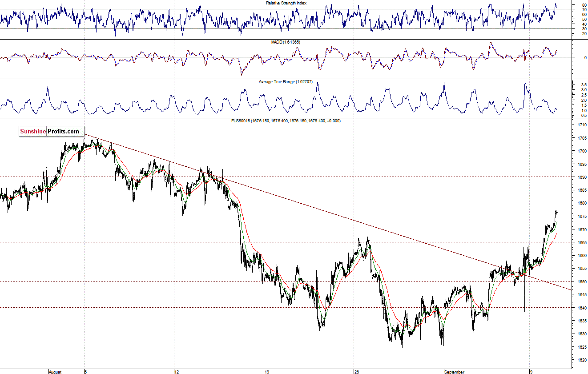Select the Average True Range (1.02707) title
Image resolution: width=588 pixels, height=374 pixels.
pos(286,82)
